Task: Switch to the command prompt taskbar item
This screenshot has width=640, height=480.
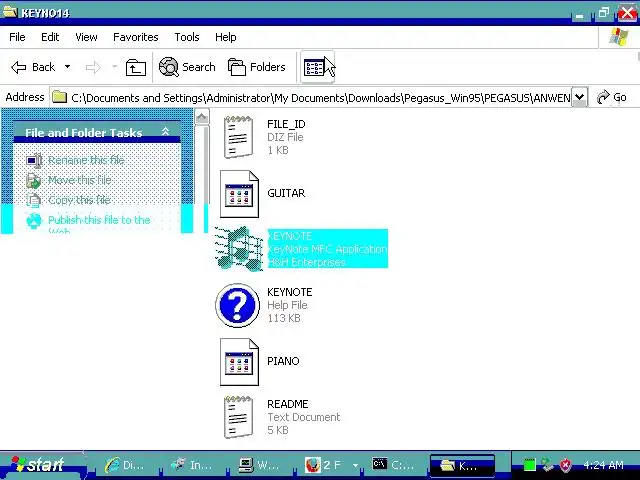Action: (x=394, y=465)
